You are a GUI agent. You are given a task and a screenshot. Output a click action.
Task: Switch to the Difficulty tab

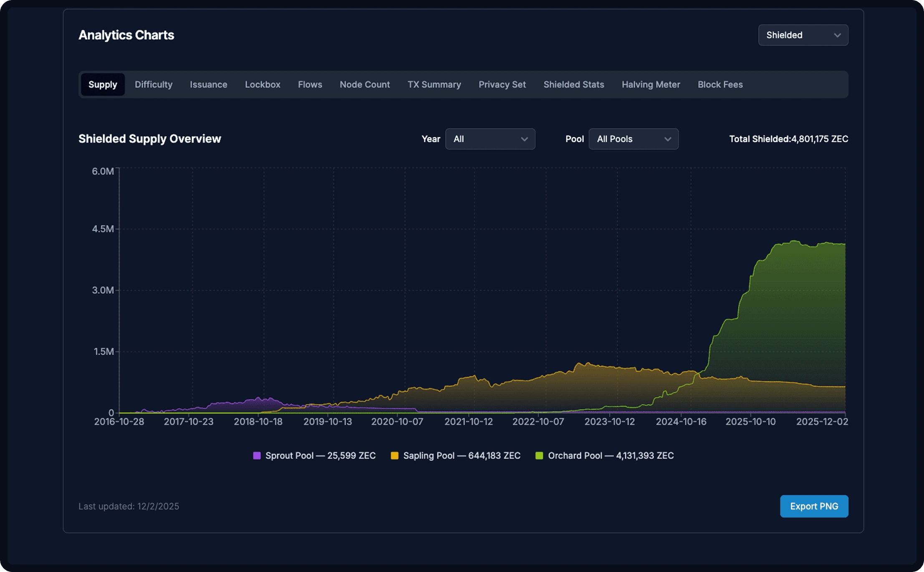coord(154,85)
